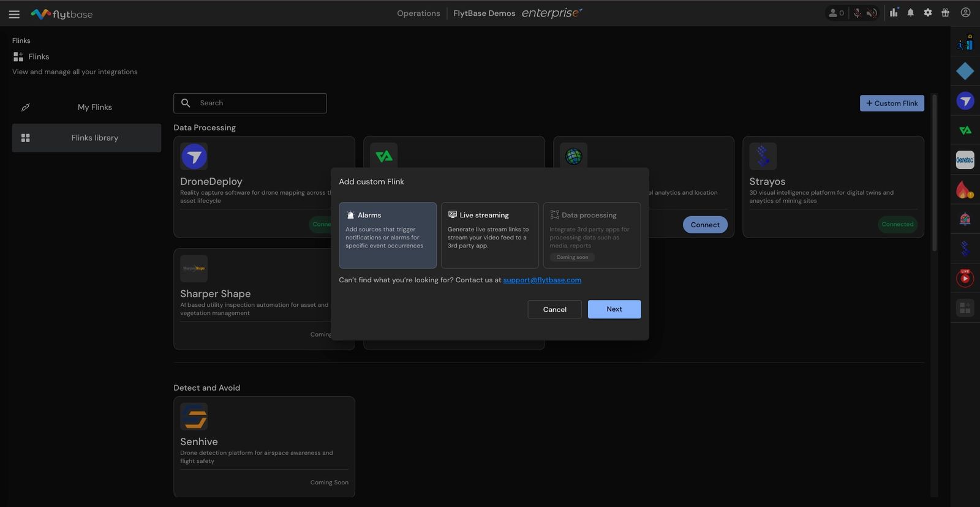Open the settings gear
The width and height of the screenshot is (980, 507).
pyautogui.click(x=928, y=12)
